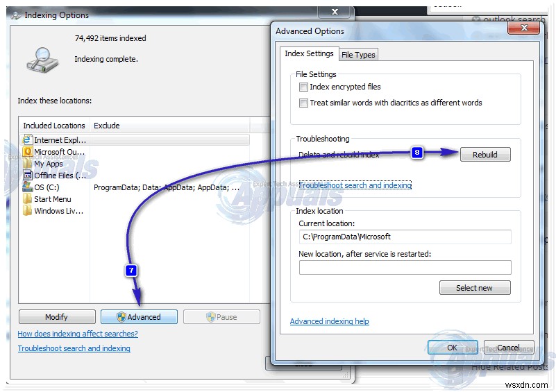
Task: Open How does indexing affect searches link
Action: [x=78, y=334]
